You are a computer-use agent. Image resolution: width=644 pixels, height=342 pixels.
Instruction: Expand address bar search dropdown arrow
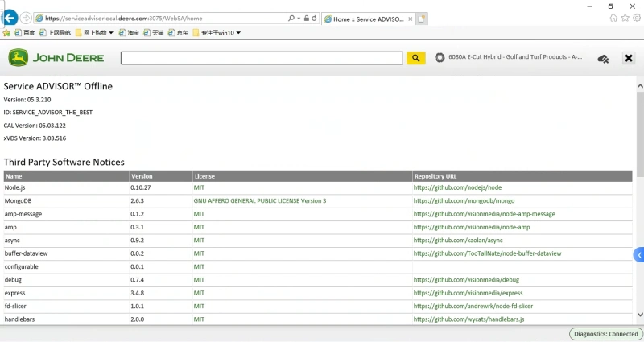[x=299, y=18]
